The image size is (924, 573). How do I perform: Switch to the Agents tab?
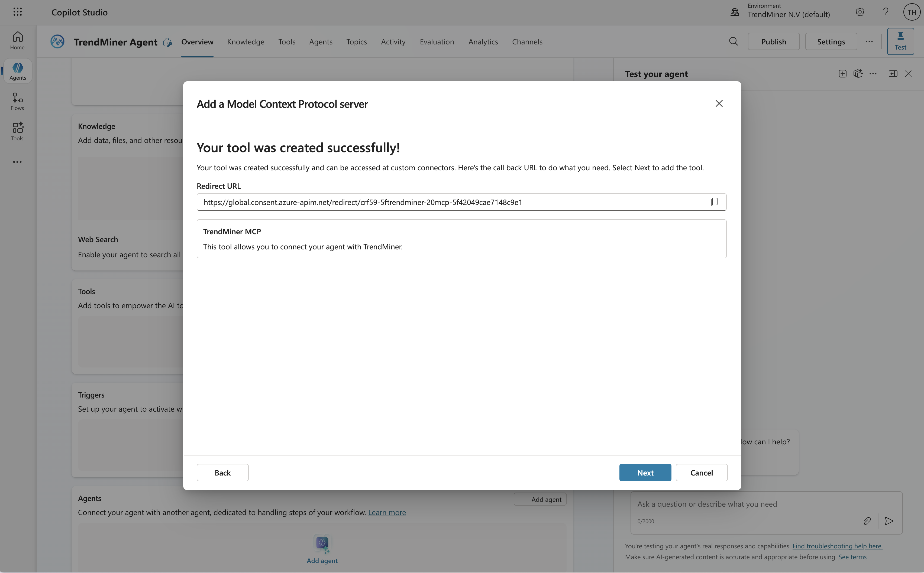(x=321, y=42)
